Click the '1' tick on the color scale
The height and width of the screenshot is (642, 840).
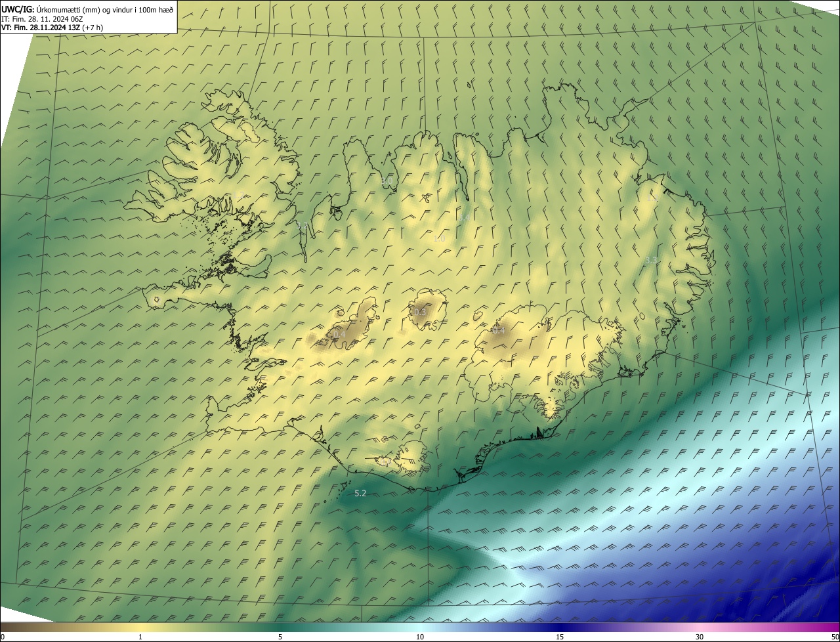coord(140,637)
